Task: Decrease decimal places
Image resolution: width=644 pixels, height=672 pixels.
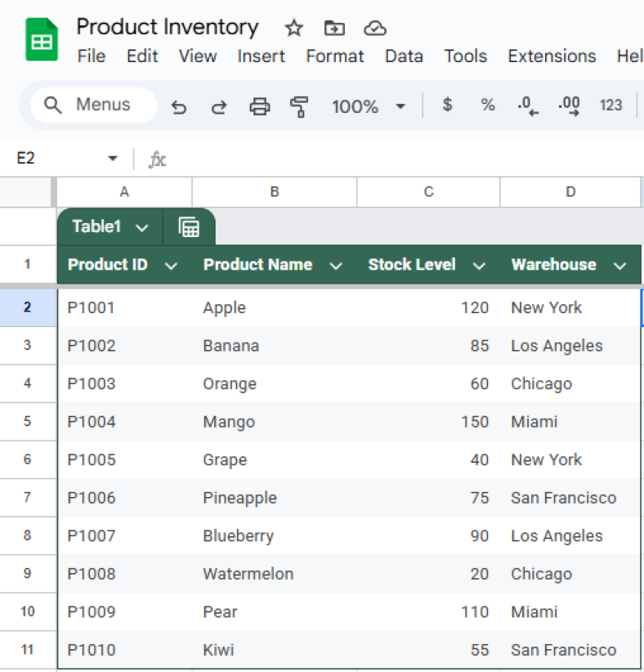Action: [527, 105]
